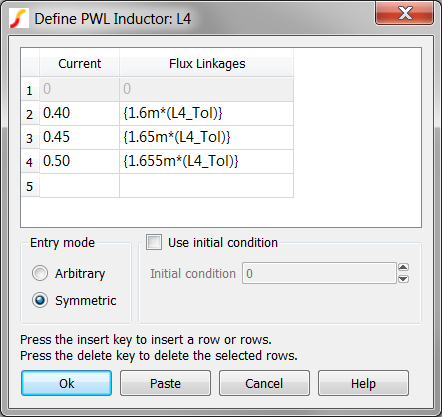This screenshot has height=417, width=442.
Task: Select the Flux Linkages column header
Action: [207, 63]
